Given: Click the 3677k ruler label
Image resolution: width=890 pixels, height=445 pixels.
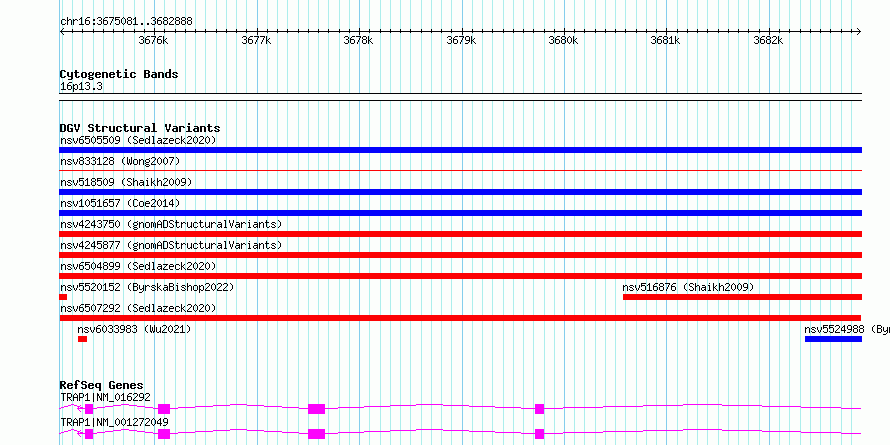Looking at the screenshot, I should tap(257, 40).
